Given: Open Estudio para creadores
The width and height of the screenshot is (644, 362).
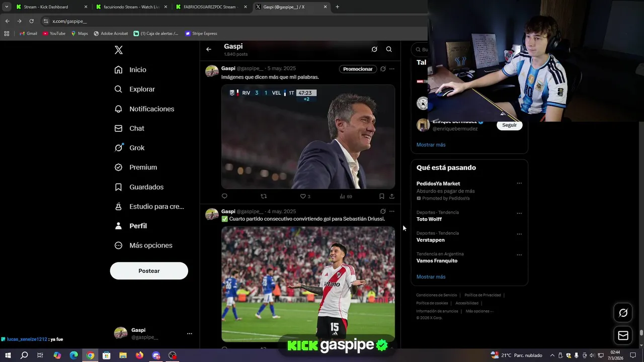Looking at the screenshot, I should click(x=149, y=206).
